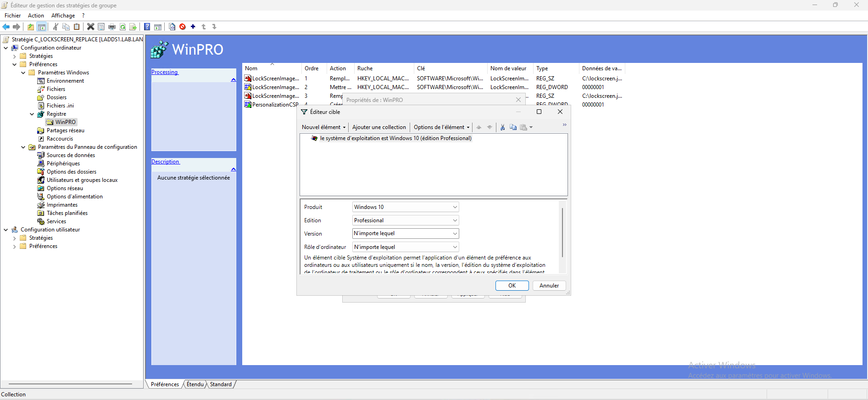Open the Edition dropdown showing Professional
This screenshot has height=400, width=868.
point(406,220)
